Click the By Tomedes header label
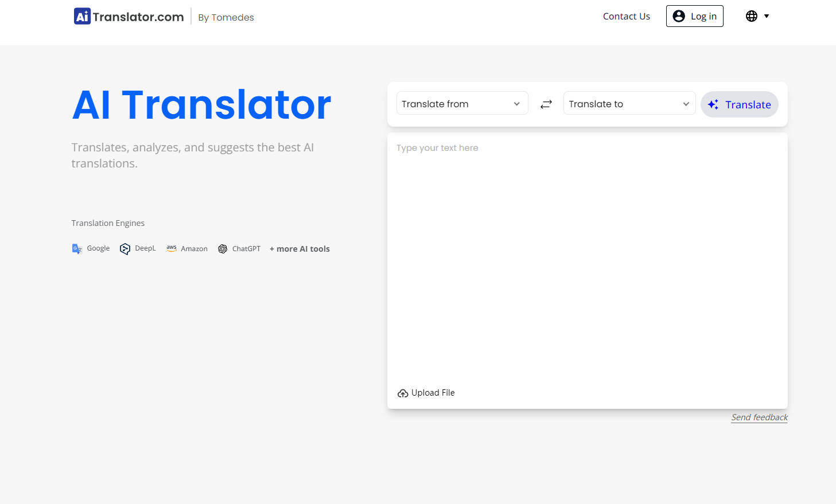 [225, 17]
